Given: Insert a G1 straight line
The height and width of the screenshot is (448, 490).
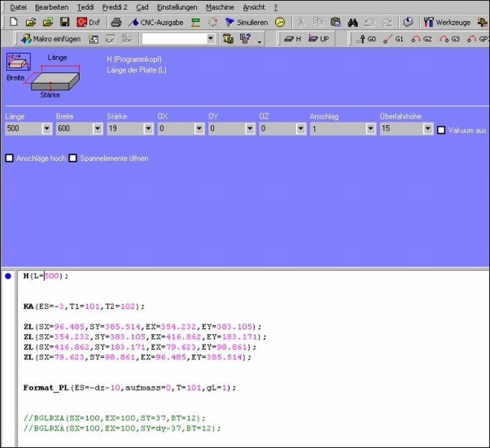Looking at the screenshot, I should (393, 39).
